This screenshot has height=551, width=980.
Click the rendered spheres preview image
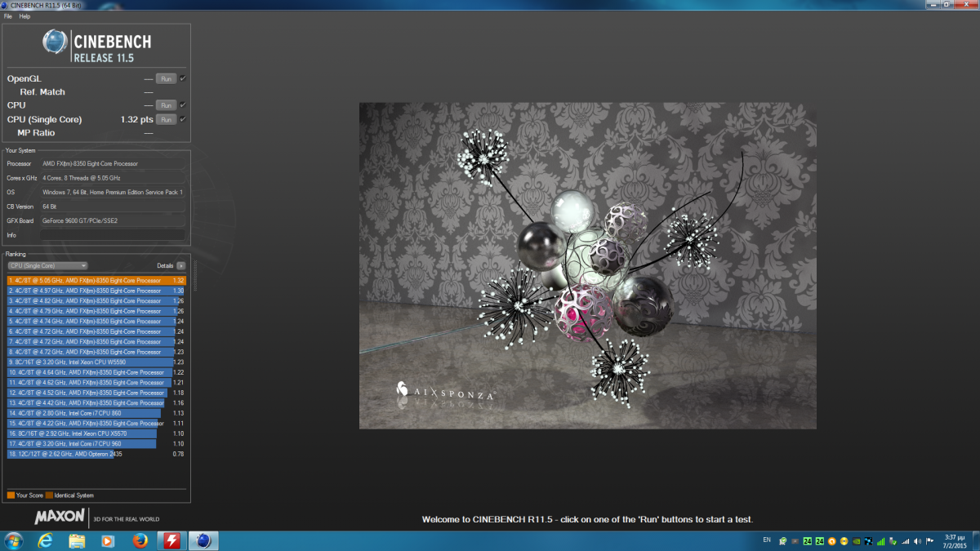click(x=588, y=265)
